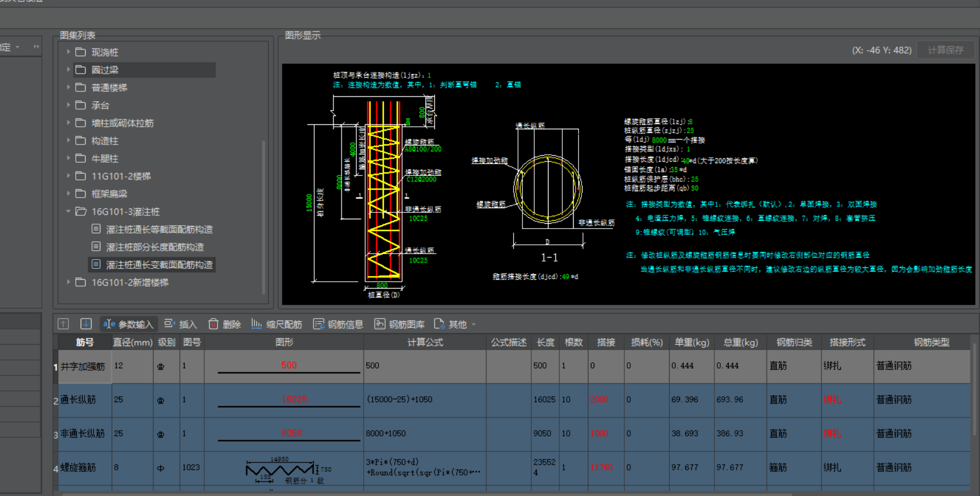
Task: Expand the 墙柱或砌体拉筋 folder
Action: [68, 122]
